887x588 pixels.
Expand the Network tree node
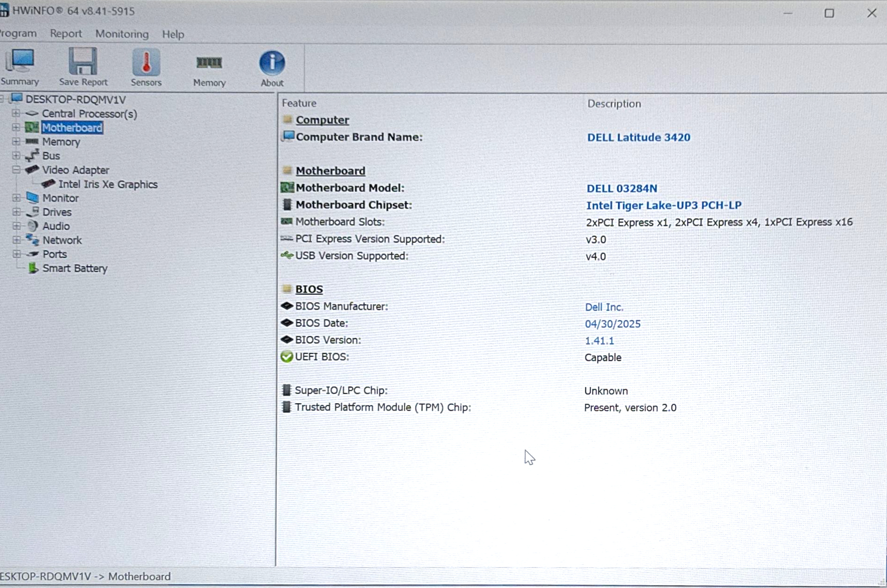tap(16, 240)
